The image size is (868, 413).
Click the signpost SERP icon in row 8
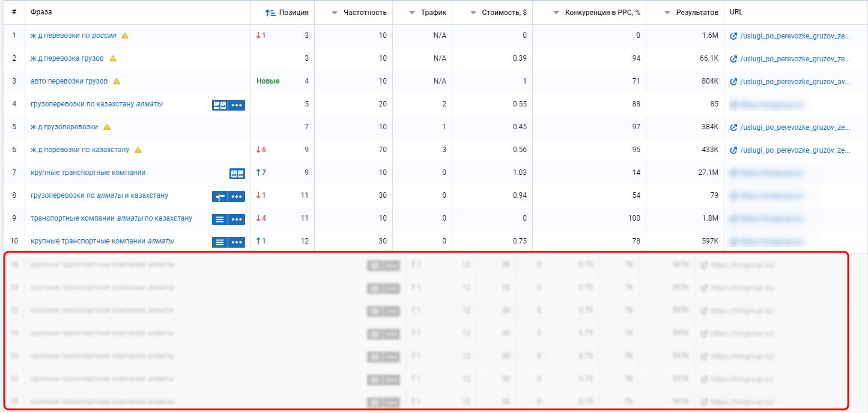pyautogui.click(x=219, y=197)
